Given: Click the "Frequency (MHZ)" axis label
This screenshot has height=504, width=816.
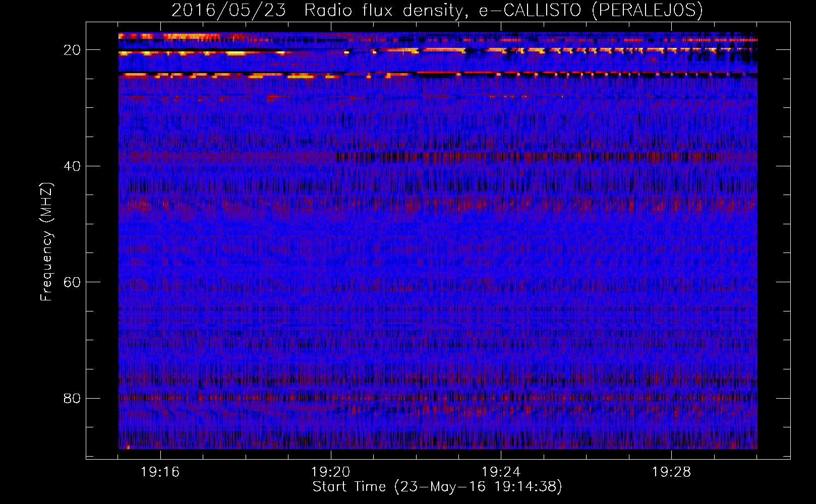Looking at the screenshot, I should coord(46,242).
